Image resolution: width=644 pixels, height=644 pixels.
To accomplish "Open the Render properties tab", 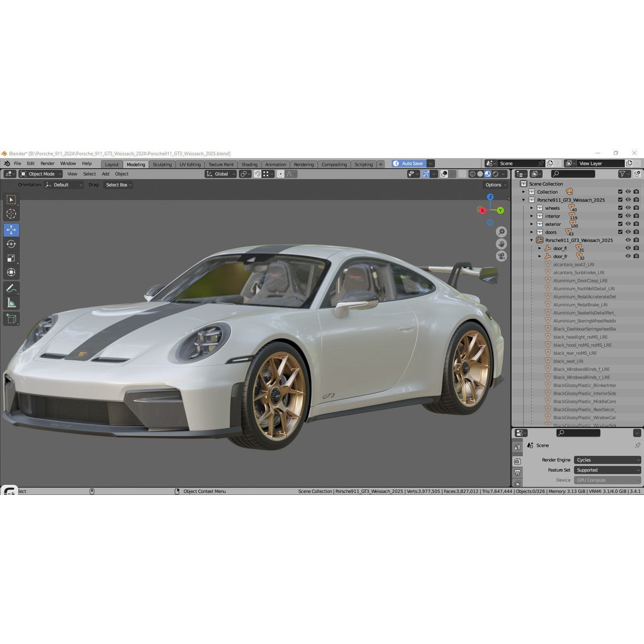I will 518,461.
